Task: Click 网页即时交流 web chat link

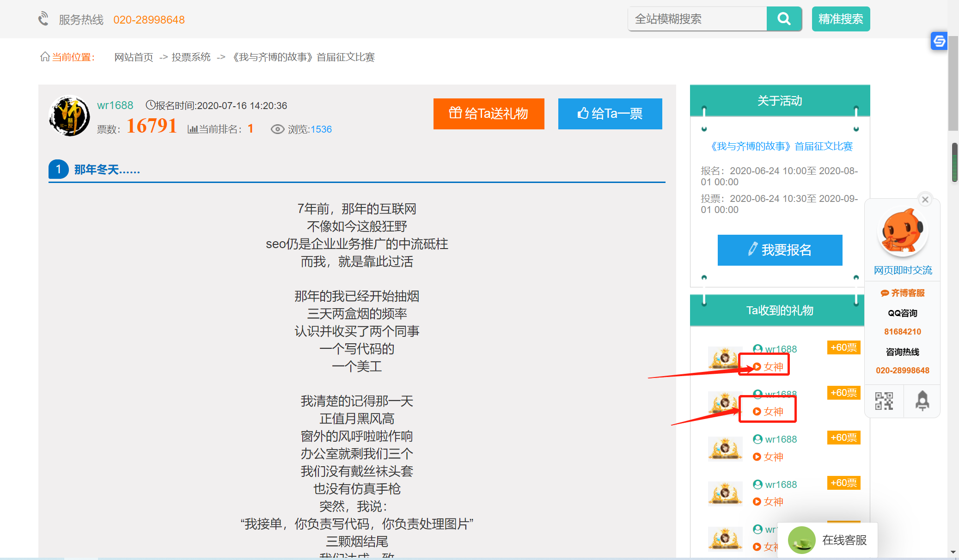Action: click(903, 270)
